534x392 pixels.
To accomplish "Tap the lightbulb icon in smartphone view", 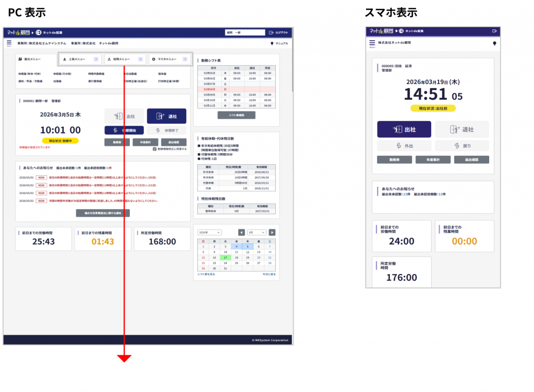I will pyautogui.click(x=494, y=43).
